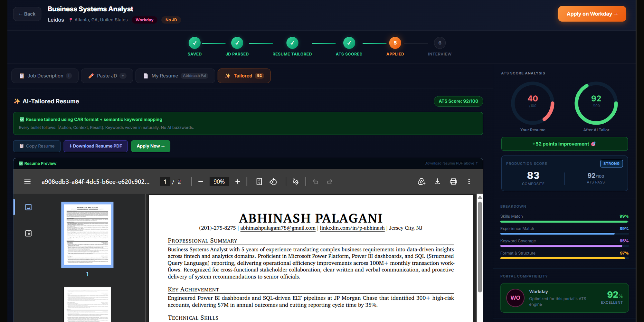
Task: Click the RESUME TAILORED step checkmark
Action: 292,43
